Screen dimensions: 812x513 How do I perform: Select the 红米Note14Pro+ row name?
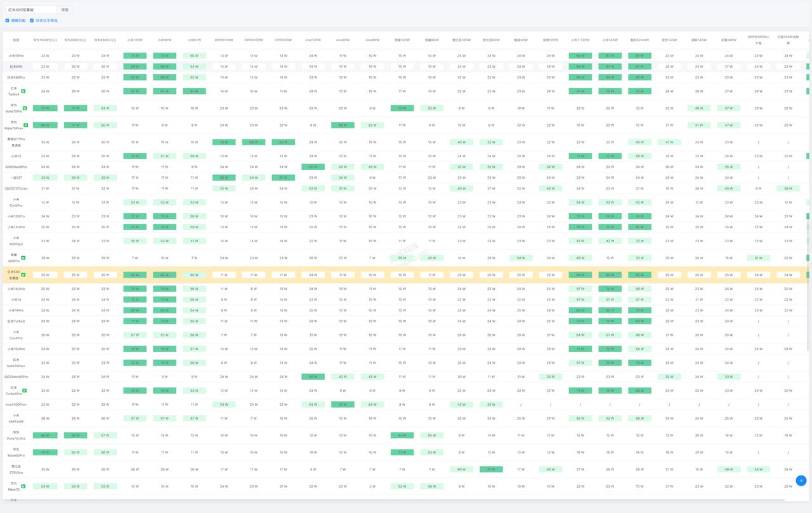point(16,363)
